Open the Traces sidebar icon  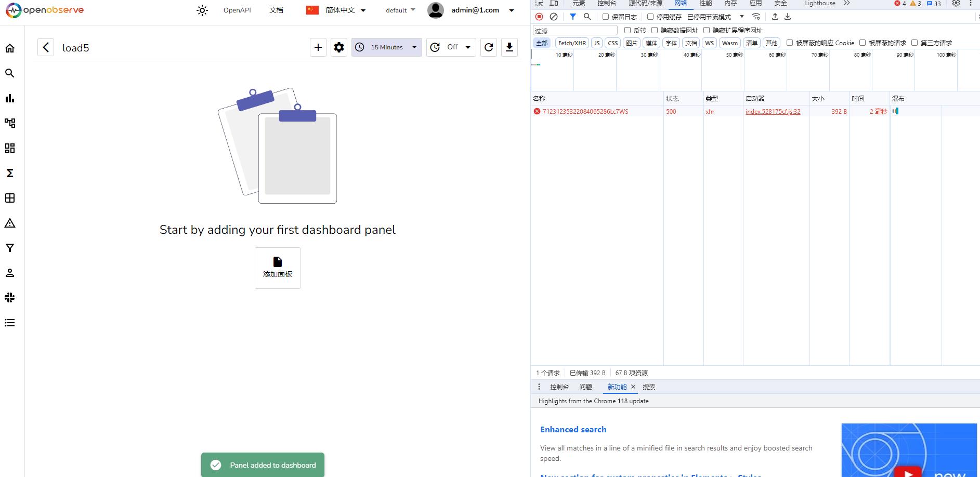click(10, 123)
